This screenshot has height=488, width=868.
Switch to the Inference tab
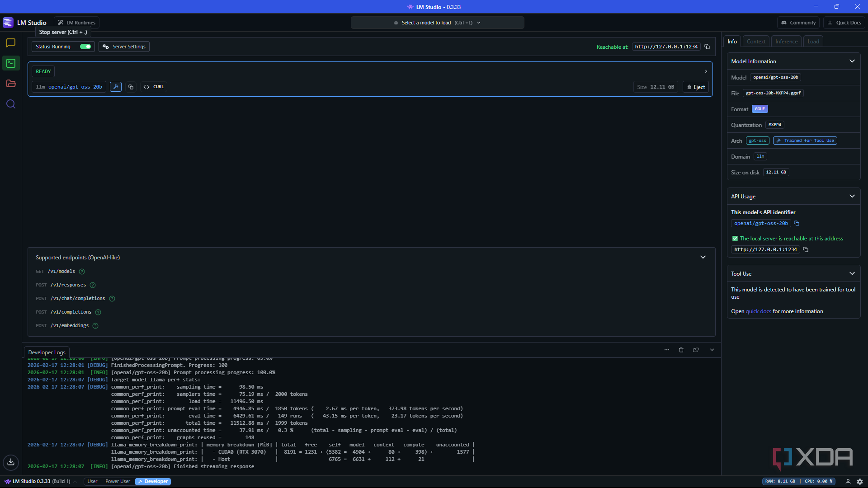[x=786, y=42]
